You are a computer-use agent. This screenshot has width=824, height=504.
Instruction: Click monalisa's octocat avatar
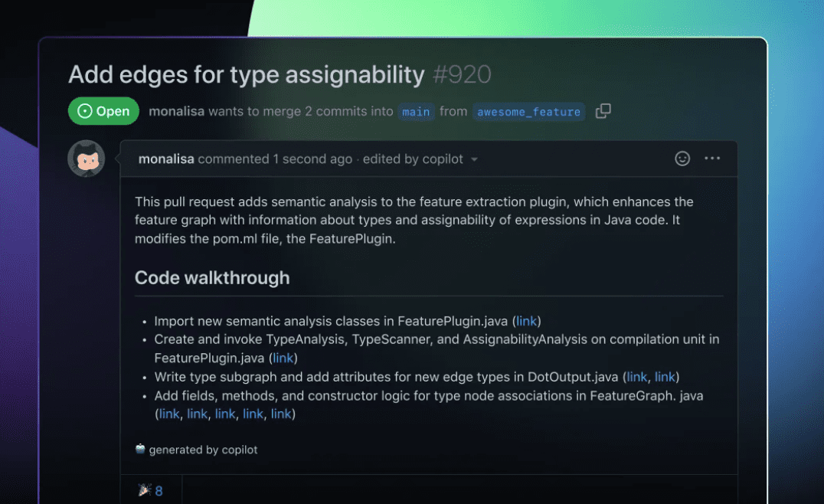pos(87,159)
